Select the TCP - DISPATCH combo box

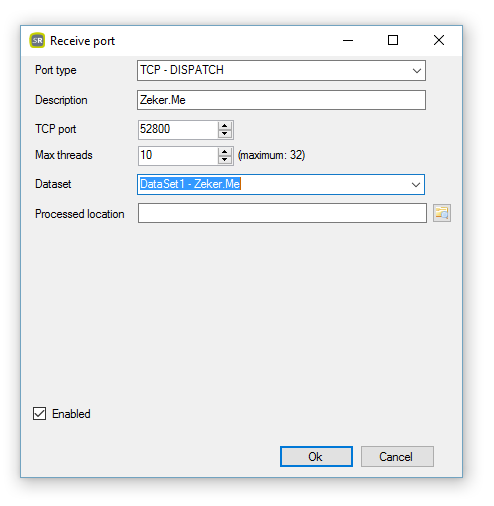pos(281,70)
